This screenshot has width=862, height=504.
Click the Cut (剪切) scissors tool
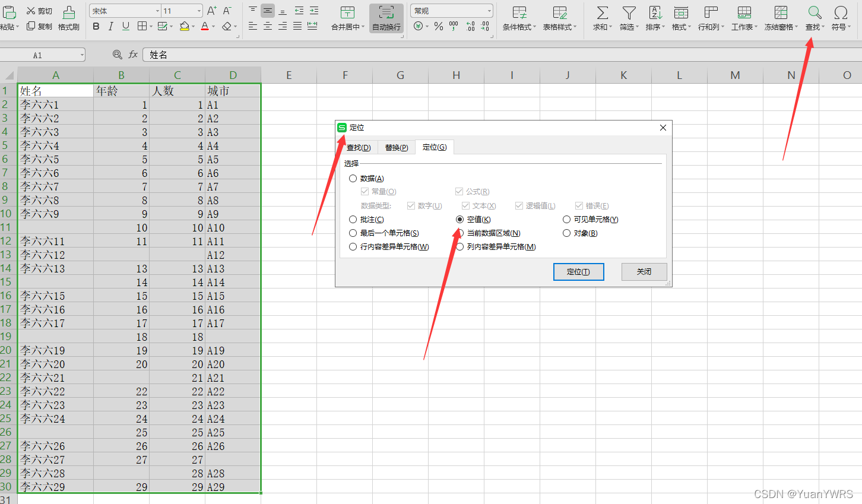[39, 11]
